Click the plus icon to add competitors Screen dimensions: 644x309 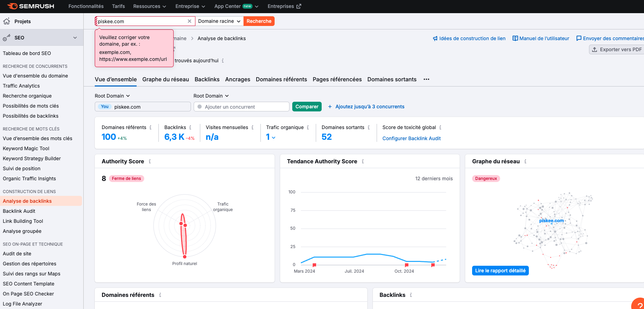330,107
